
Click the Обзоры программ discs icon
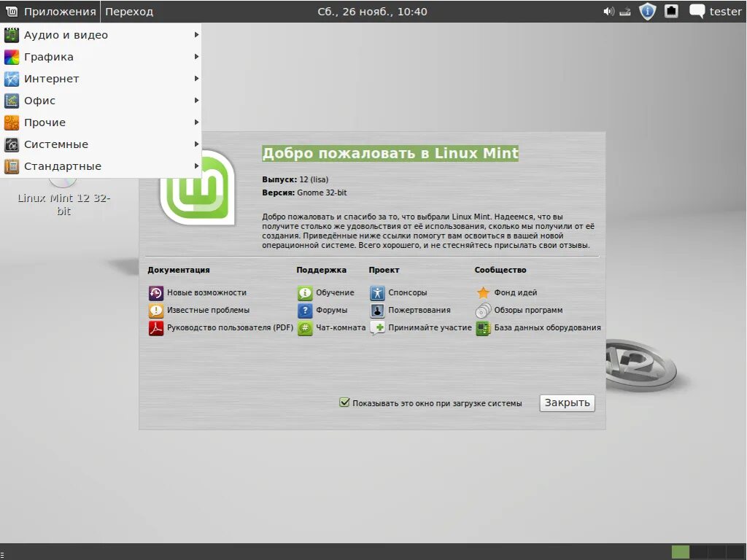pos(483,311)
